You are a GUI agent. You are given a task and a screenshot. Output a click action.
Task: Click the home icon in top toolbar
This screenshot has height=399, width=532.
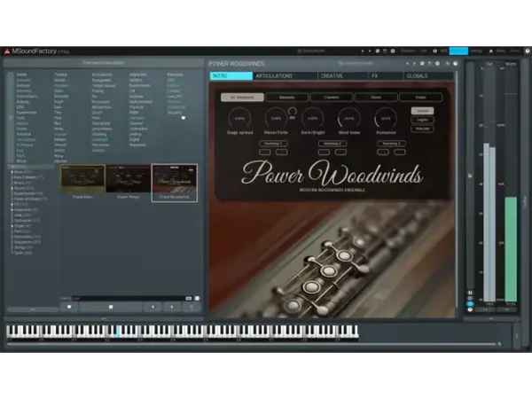(x=490, y=51)
